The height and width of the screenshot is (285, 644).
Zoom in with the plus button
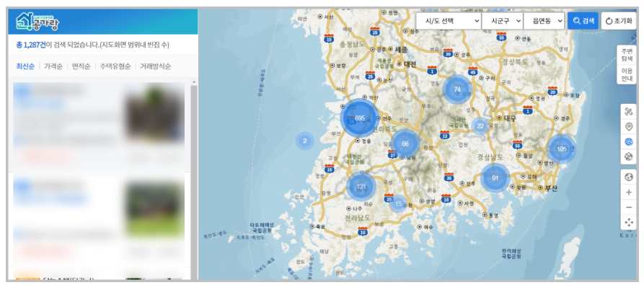[x=628, y=192]
